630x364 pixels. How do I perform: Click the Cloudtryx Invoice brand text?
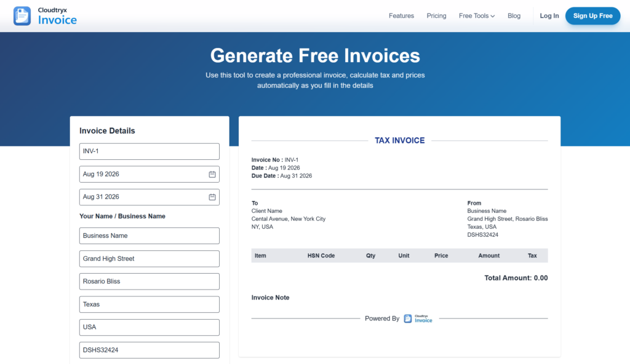click(x=57, y=17)
